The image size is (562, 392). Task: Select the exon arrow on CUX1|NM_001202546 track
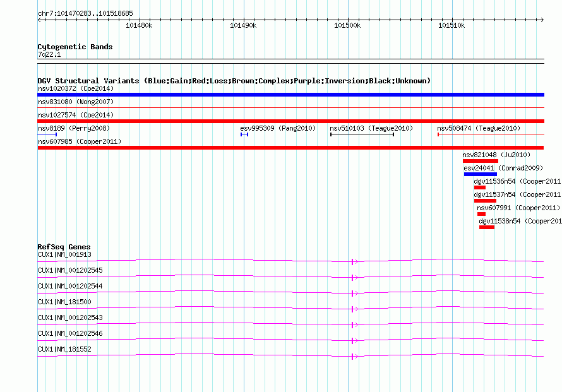pos(354,340)
